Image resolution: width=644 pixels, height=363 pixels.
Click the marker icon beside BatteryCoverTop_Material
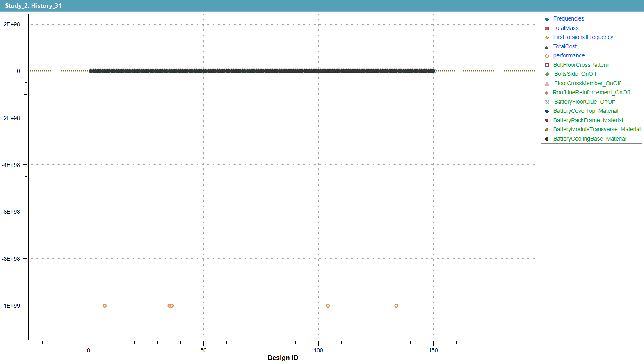(547, 111)
